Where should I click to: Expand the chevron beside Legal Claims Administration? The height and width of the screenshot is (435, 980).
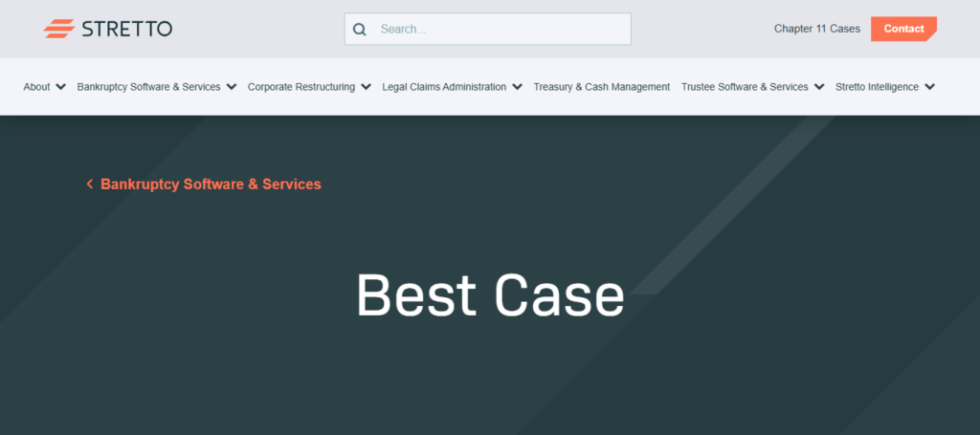point(518,87)
